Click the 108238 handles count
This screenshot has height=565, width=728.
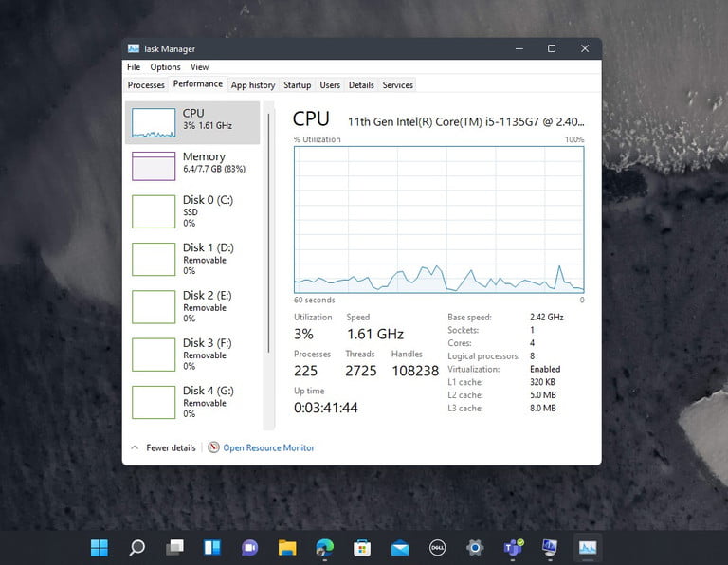[415, 371]
